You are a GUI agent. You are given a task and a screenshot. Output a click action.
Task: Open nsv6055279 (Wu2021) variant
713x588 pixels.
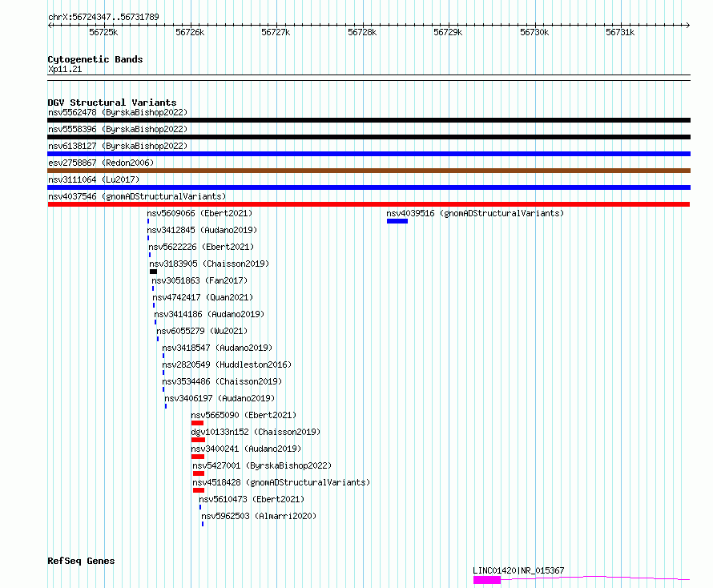pos(202,331)
